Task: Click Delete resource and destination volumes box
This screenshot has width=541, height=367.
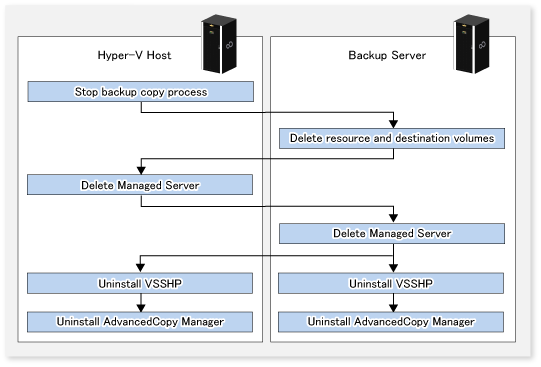Action: pyautogui.click(x=392, y=138)
